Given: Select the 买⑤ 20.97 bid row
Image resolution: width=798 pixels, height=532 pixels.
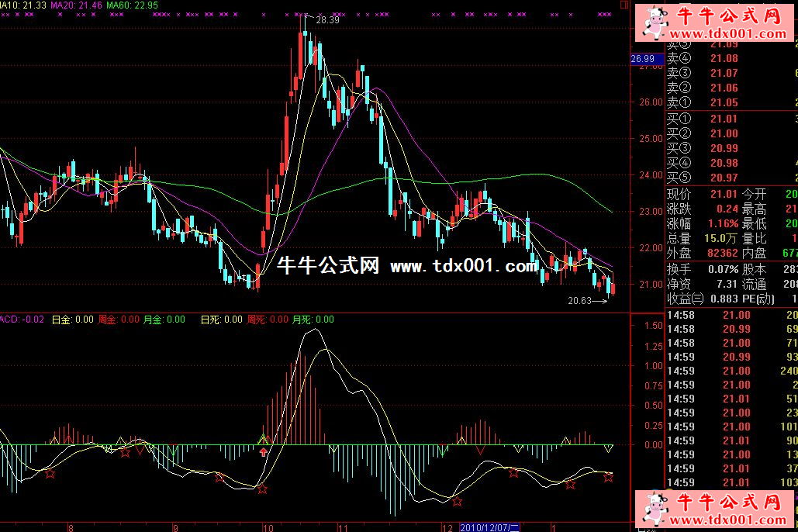Looking at the screenshot, I should coord(732,178).
